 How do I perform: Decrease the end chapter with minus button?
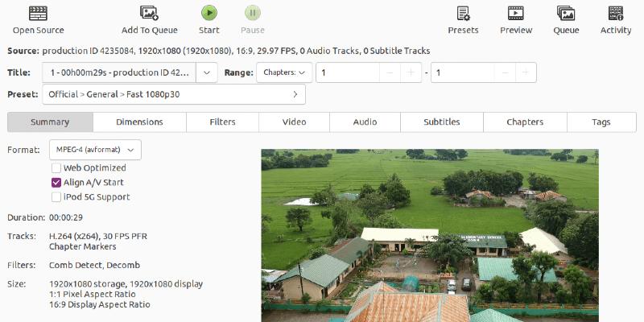(x=502, y=72)
